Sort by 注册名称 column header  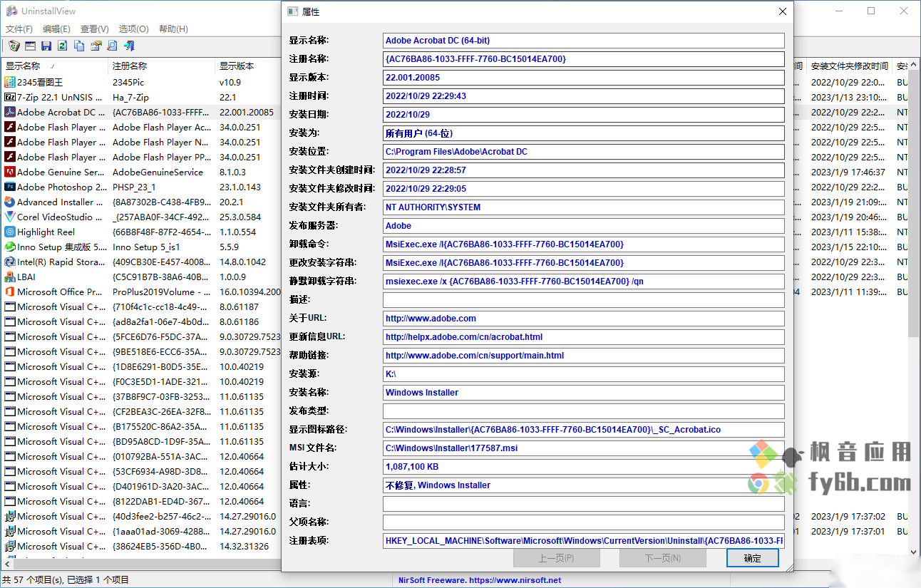161,66
